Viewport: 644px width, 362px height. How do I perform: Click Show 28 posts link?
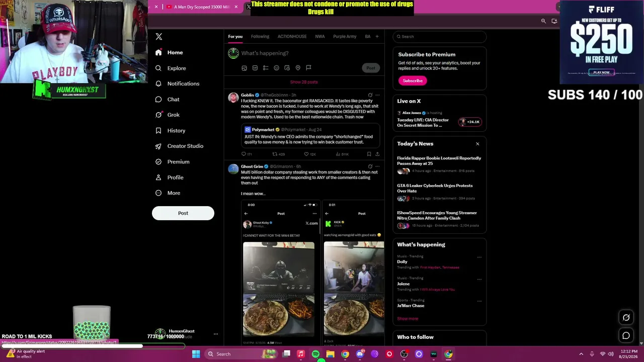point(304,82)
